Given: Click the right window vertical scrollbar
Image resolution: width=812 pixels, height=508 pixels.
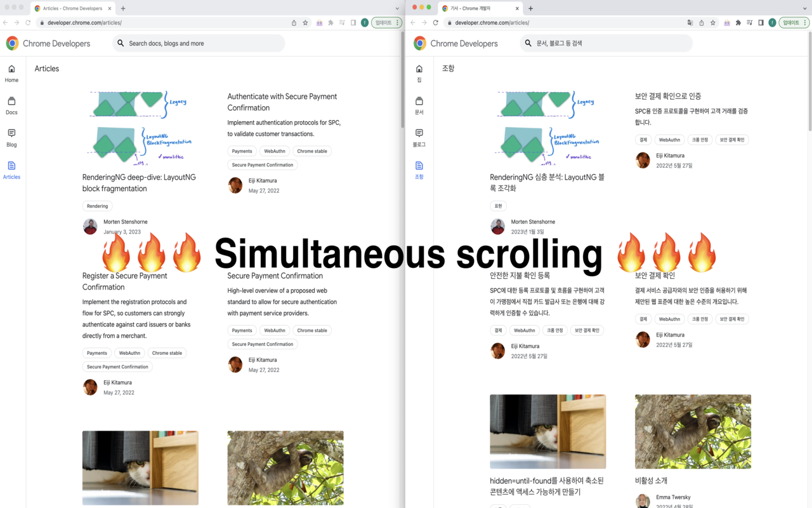Looking at the screenshot, I should 809,81.
